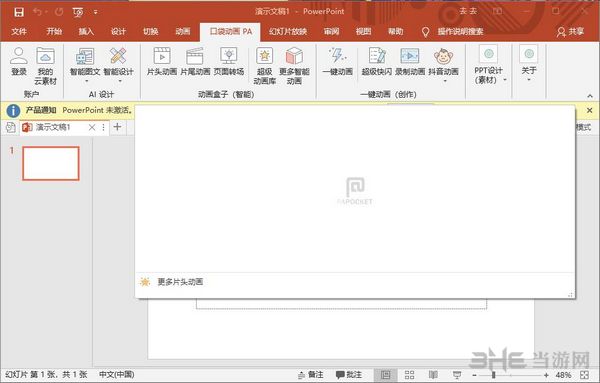Expand the 智能设计 dropdown arrow
600x383 pixels.
click(x=120, y=81)
